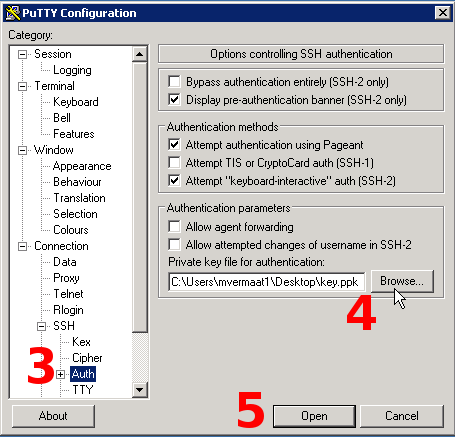The image size is (455, 437).
Task: Toggle Attempt authentication using Pageant
Action: 174,144
